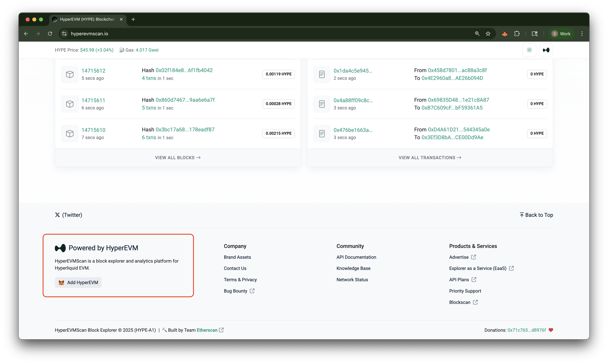Click the block cube icon for 14715611
This screenshot has width=608, height=364.
(x=70, y=104)
